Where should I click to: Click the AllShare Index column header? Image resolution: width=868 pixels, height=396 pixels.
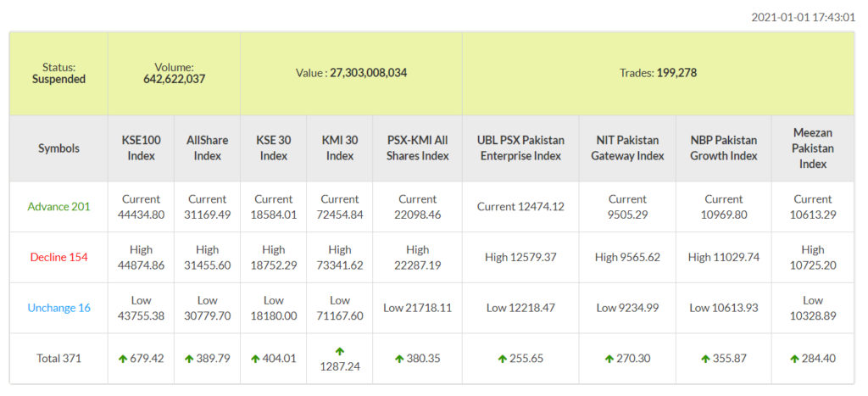click(208, 148)
